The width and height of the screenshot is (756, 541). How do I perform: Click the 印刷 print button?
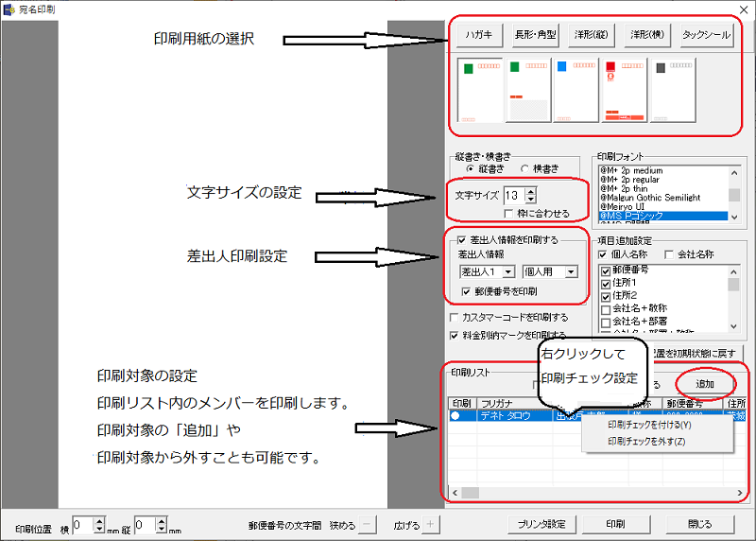click(616, 524)
